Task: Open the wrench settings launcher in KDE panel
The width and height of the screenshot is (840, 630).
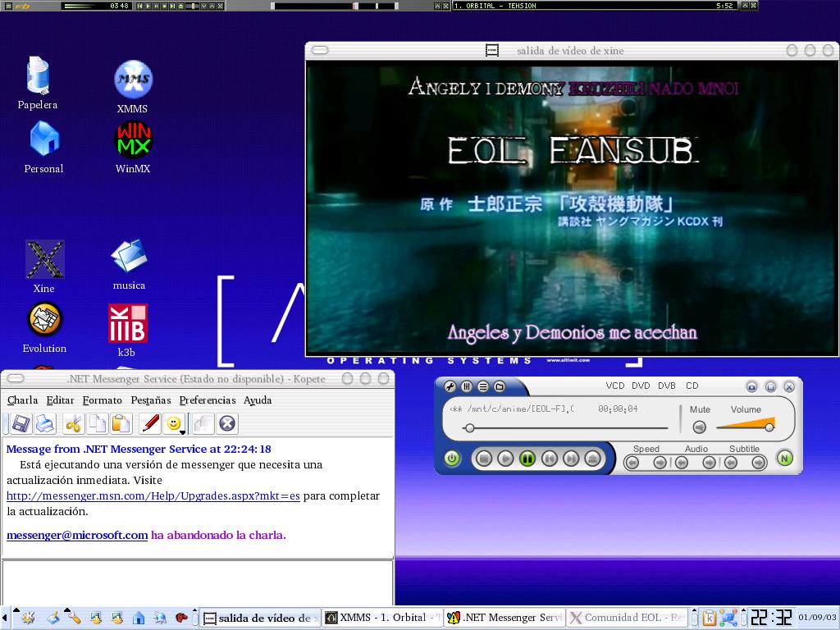Action: (74, 618)
